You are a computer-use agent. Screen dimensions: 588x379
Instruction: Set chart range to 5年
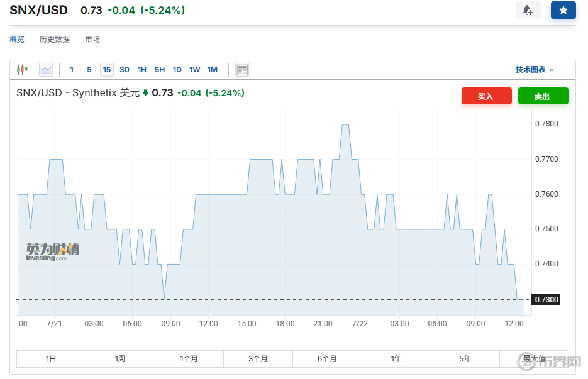[465, 359]
